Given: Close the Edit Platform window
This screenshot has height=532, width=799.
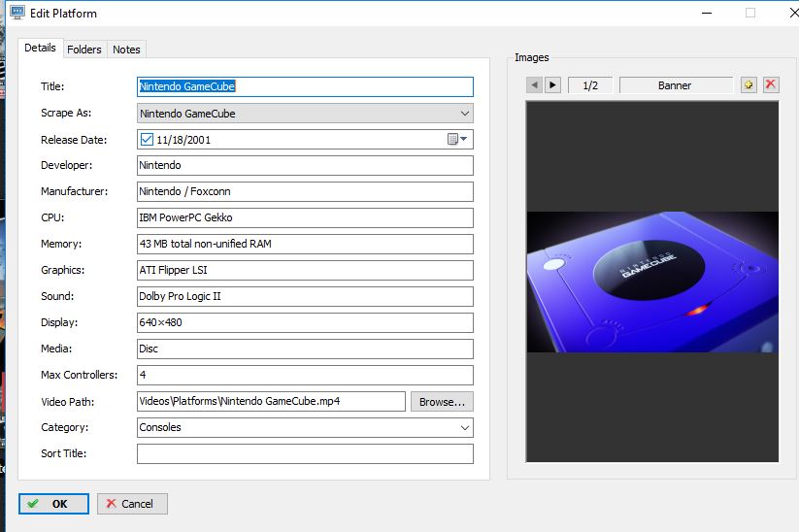Looking at the screenshot, I should pos(793,13).
